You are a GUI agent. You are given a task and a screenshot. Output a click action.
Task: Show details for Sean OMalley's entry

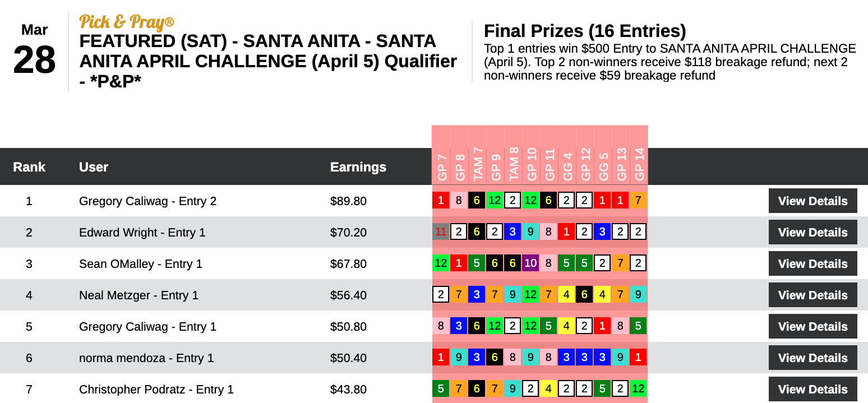tap(812, 263)
